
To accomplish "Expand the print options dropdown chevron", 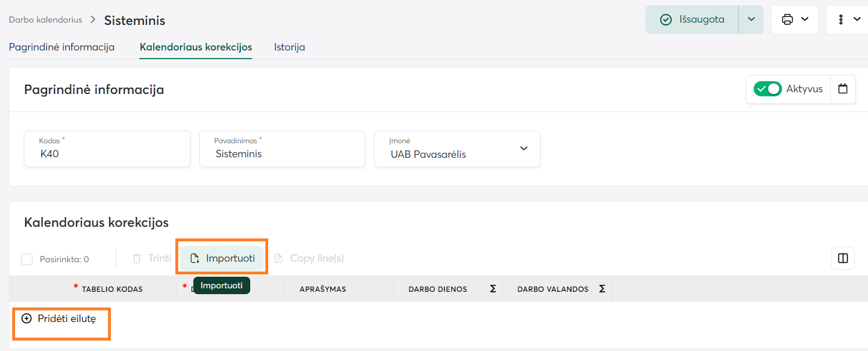I will coord(805,20).
